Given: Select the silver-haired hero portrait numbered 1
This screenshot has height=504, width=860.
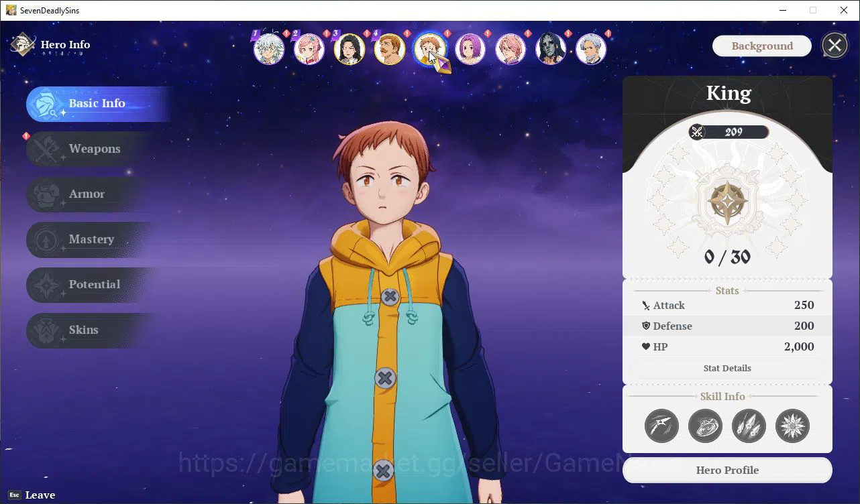Looking at the screenshot, I should click(x=269, y=49).
